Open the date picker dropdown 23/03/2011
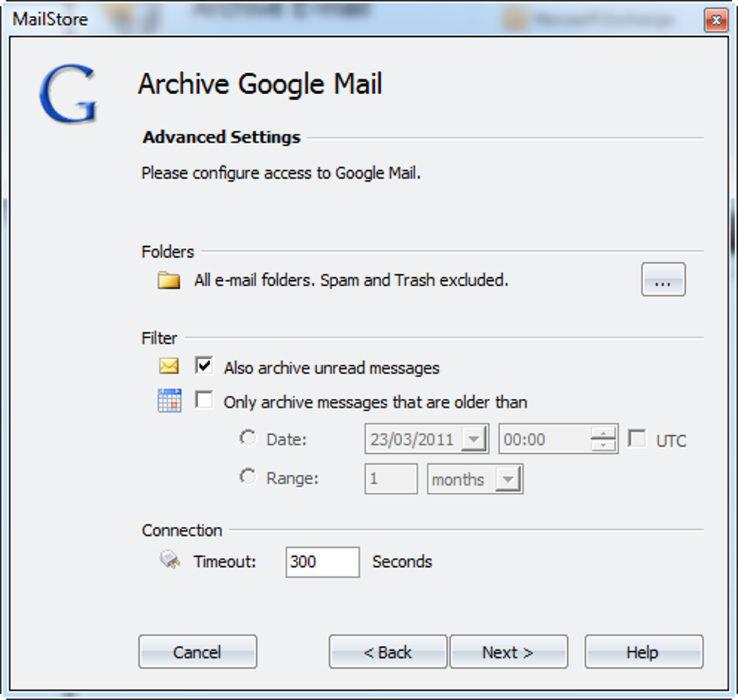Image resolution: width=738 pixels, height=700 pixels. coord(474,439)
